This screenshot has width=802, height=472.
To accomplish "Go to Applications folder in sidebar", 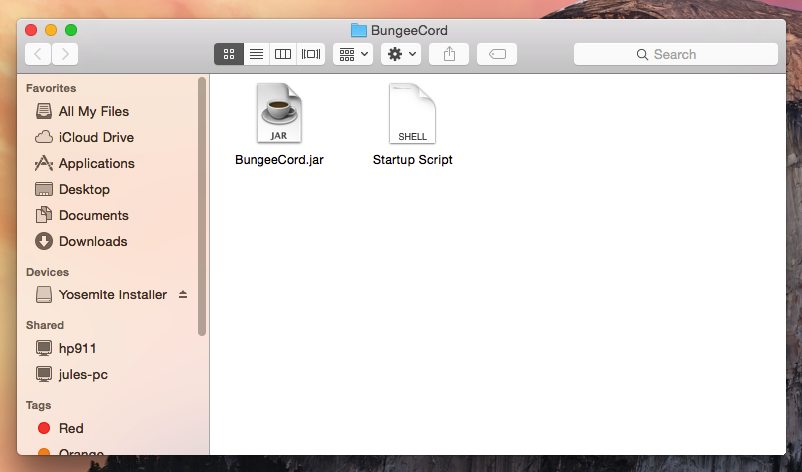I will 96,163.
